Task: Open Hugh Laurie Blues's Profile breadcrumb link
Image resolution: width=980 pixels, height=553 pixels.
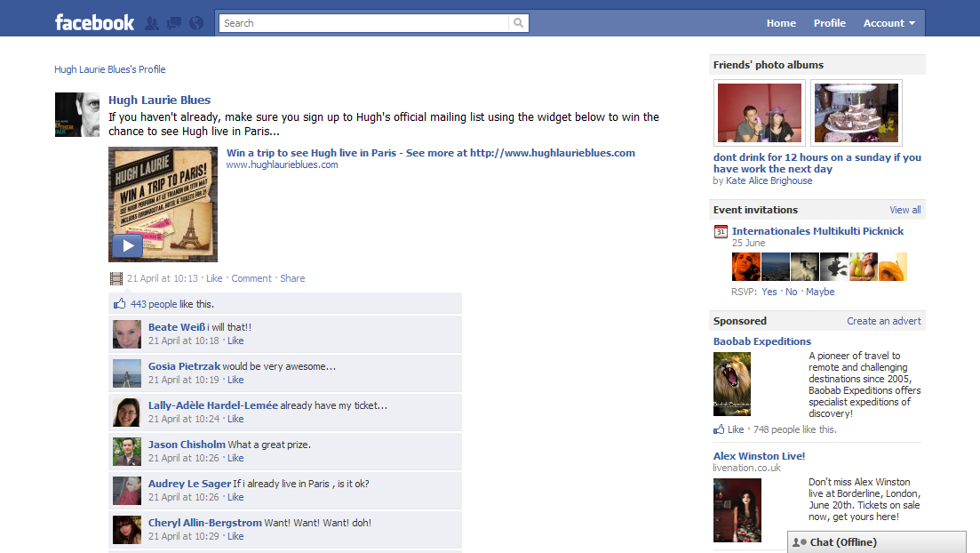Action: tap(110, 69)
